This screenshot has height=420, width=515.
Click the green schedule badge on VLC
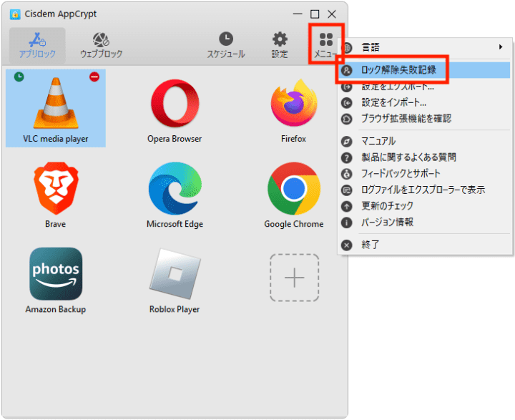point(19,77)
